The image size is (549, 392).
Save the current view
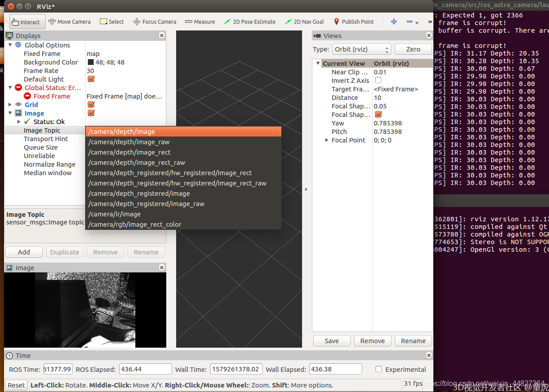[x=332, y=340]
